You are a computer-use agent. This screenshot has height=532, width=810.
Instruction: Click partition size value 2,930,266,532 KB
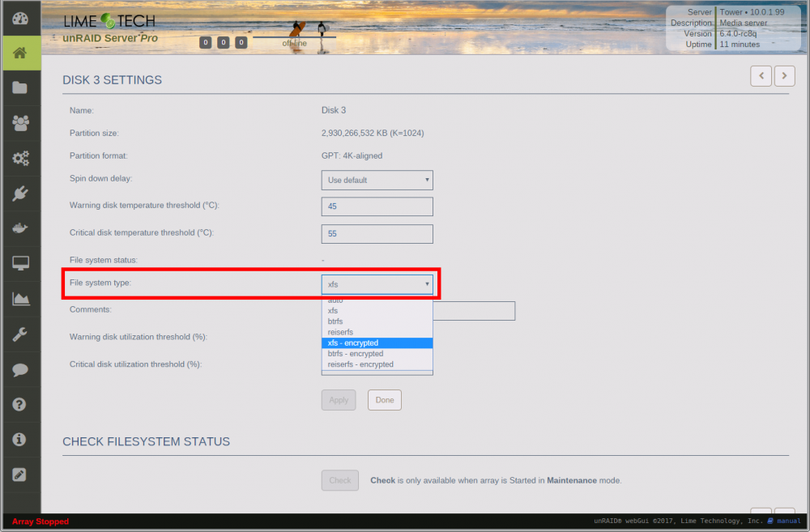coord(373,134)
